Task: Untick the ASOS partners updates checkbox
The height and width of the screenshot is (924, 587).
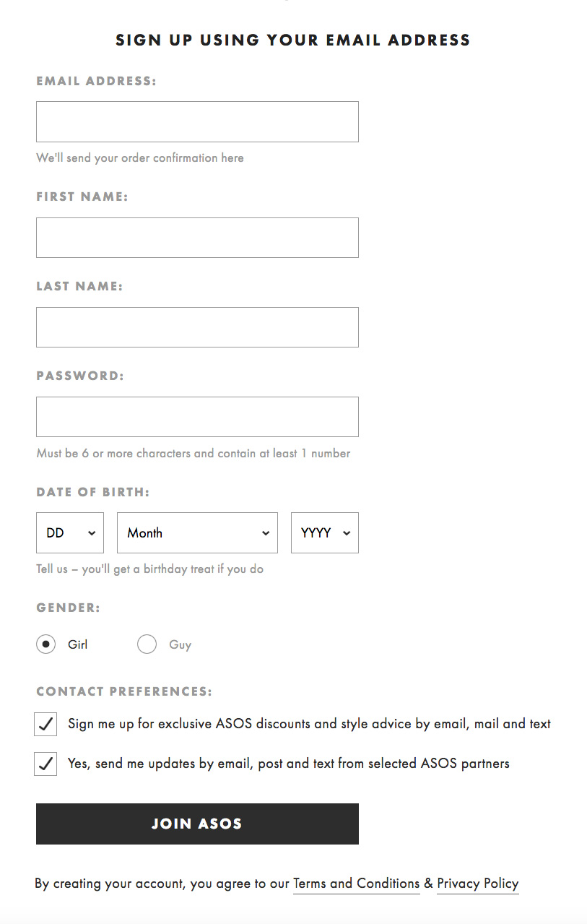Action: (46, 764)
